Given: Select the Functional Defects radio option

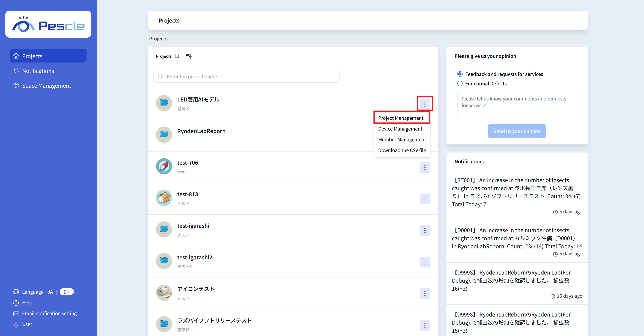Looking at the screenshot, I should (460, 84).
